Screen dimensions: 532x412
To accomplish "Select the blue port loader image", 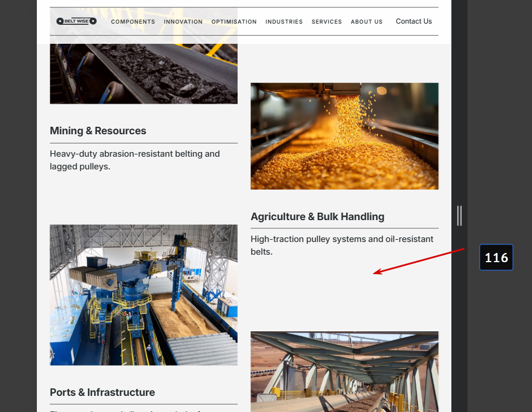I will (143, 295).
